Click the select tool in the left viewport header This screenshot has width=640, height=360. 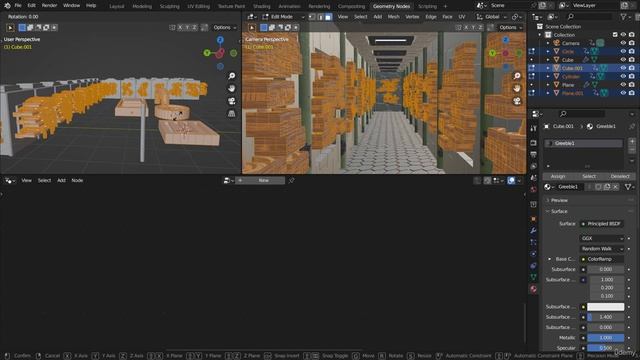[x=10, y=27]
